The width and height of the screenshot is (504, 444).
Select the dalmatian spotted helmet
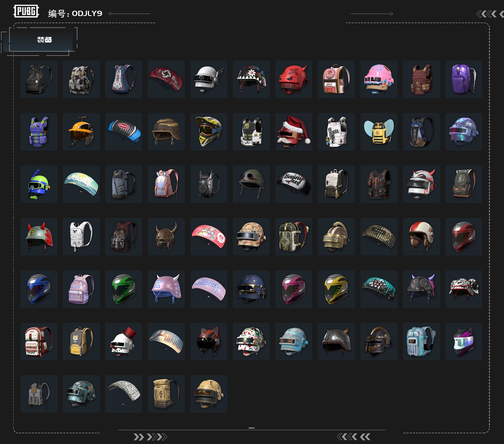point(464,289)
